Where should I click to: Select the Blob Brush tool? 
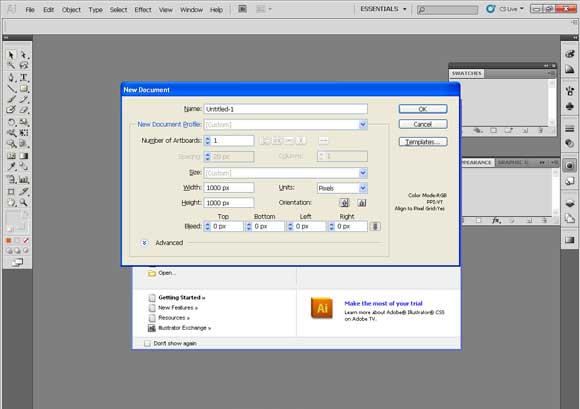coord(11,110)
